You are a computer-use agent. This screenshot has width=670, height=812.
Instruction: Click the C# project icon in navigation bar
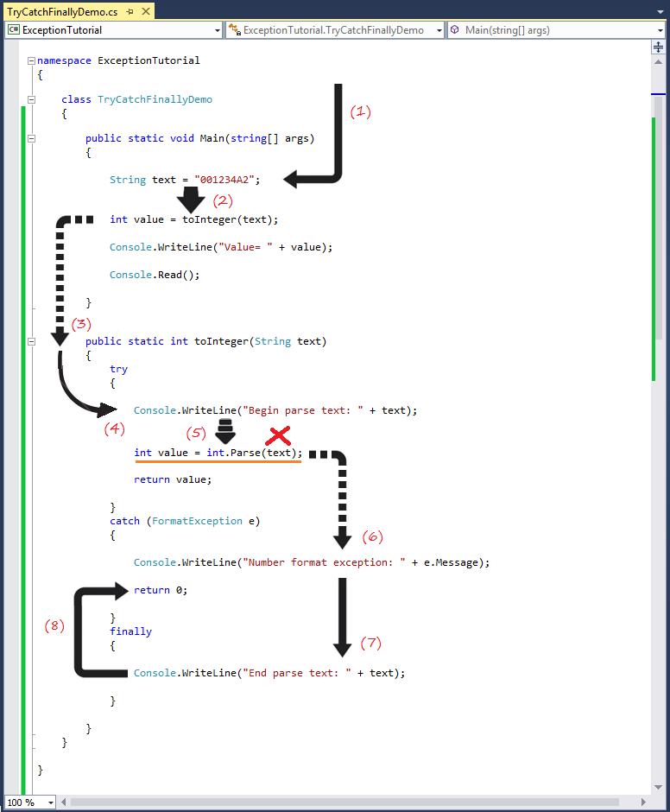tap(14, 30)
